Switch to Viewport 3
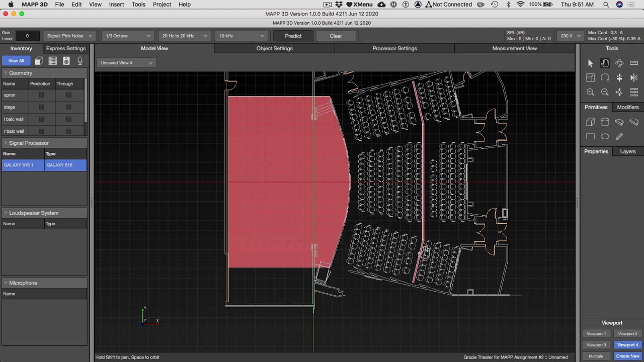644x362 pixels. click(x=596, y=345)
